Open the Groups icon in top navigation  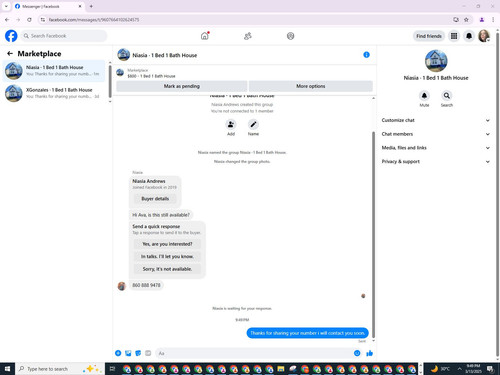pyautogui.click(x=290, y=36)
